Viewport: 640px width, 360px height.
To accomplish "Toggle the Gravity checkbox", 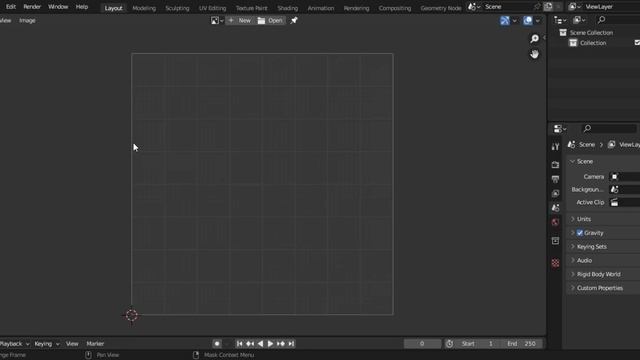I will (580, 233).
